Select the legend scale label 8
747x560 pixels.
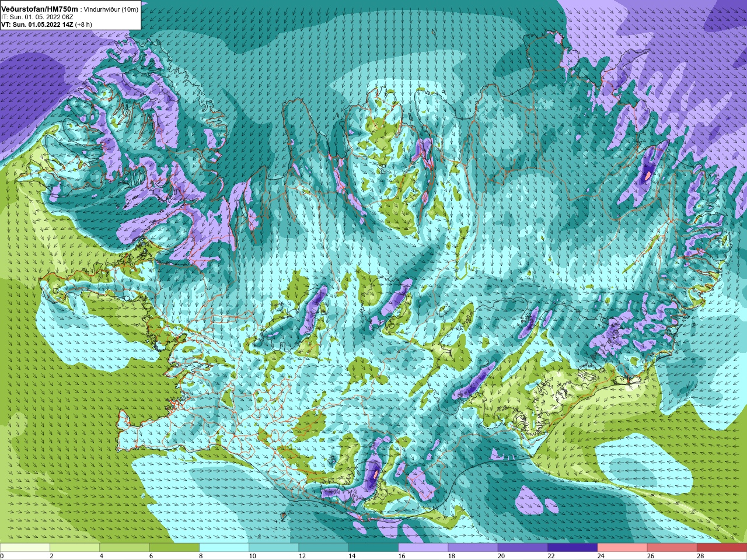point(201,556)
